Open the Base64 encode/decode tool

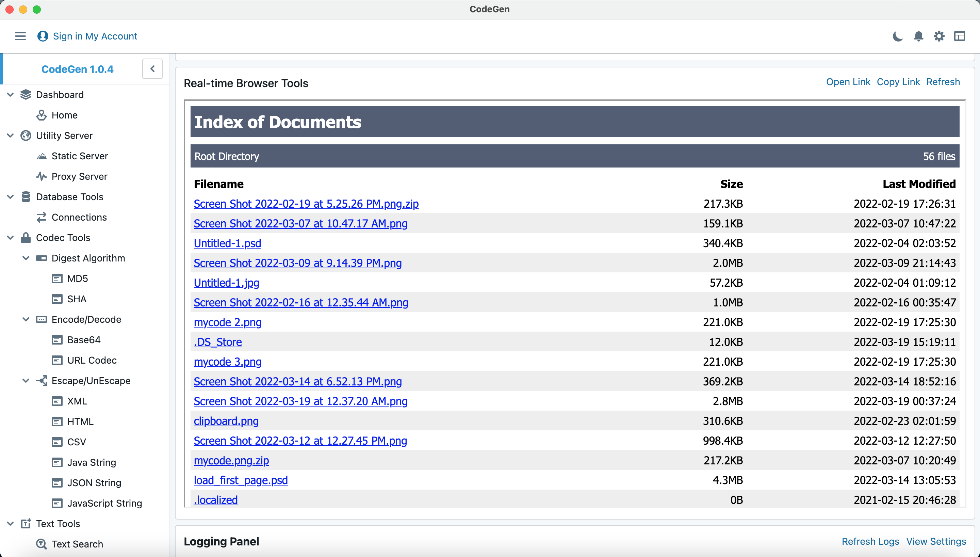click(83, 339)
